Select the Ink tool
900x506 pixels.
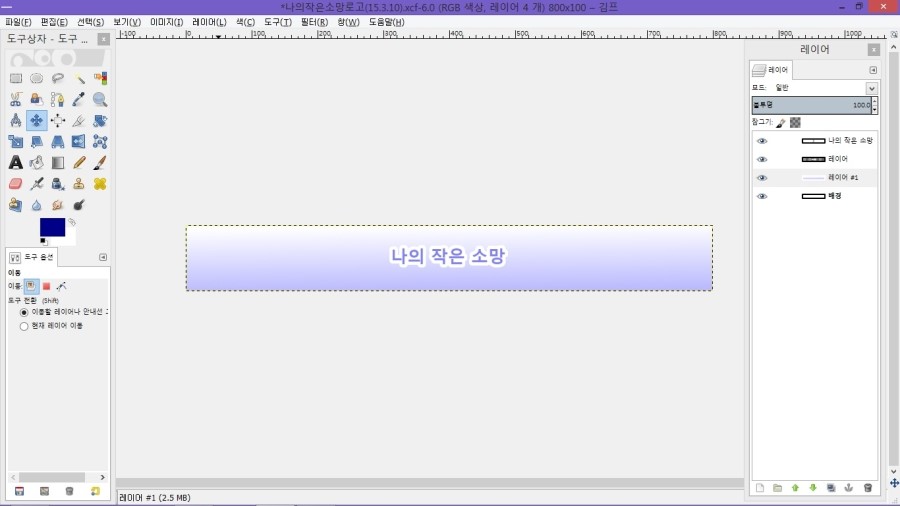pyautogui.click(x=57, y=184)
